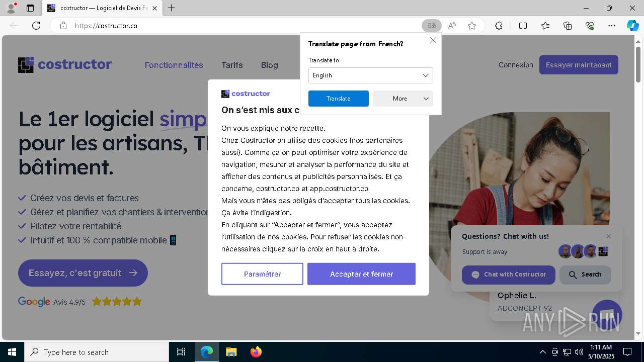Click the Edge profile icon
644x362 pixels.
click(11, 8)
